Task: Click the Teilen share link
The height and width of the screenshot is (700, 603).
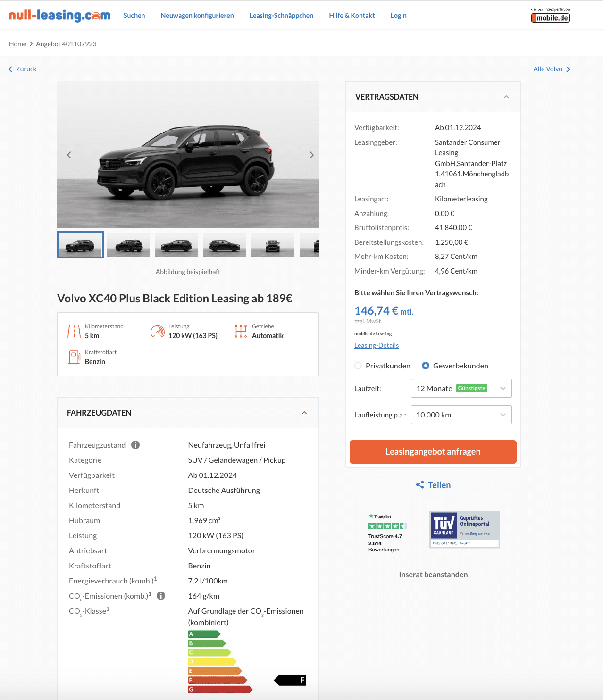Action: click(439, 485)
